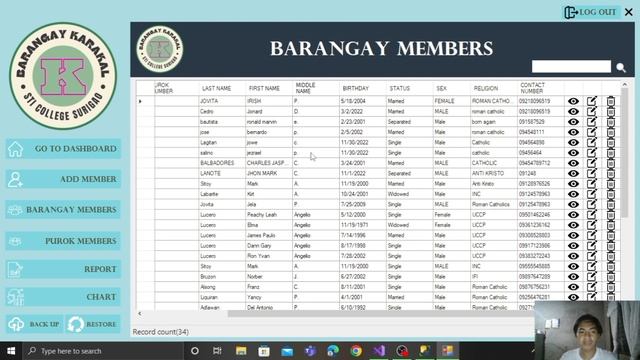This screenshot has width=640, height=360.
Task: Open the Windows Start menu
Action: click(11, 351)
